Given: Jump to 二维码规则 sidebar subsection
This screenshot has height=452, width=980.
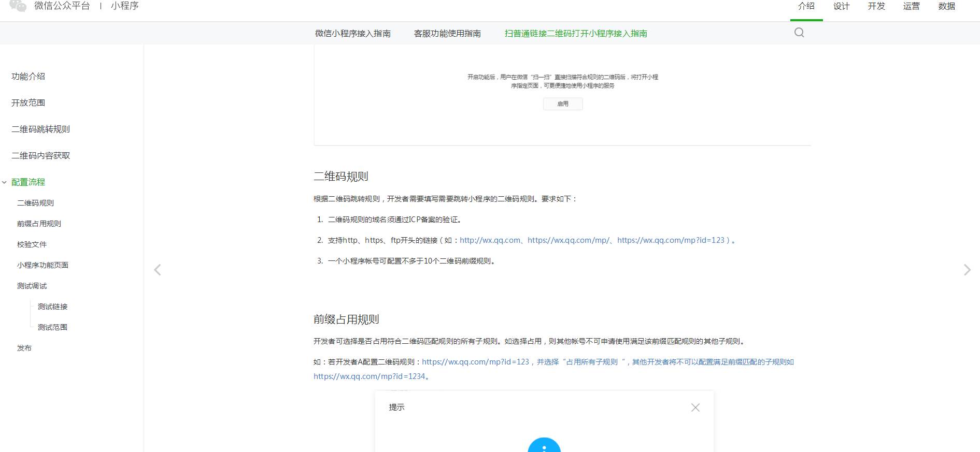Looking at the screenshot, I should tap(35, 203).
